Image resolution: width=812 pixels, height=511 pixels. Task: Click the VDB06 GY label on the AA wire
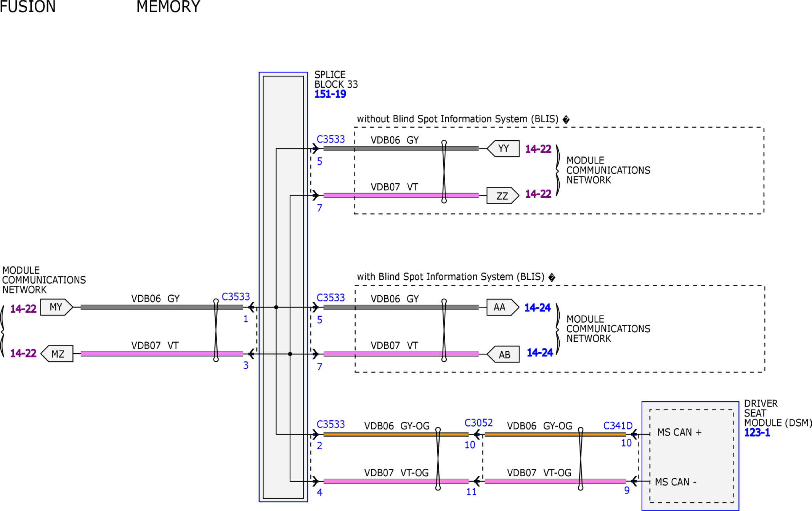[x=395, y=299]
